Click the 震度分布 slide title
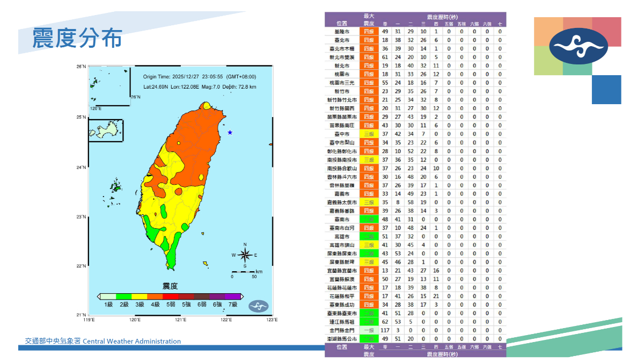 click(77, 39)
